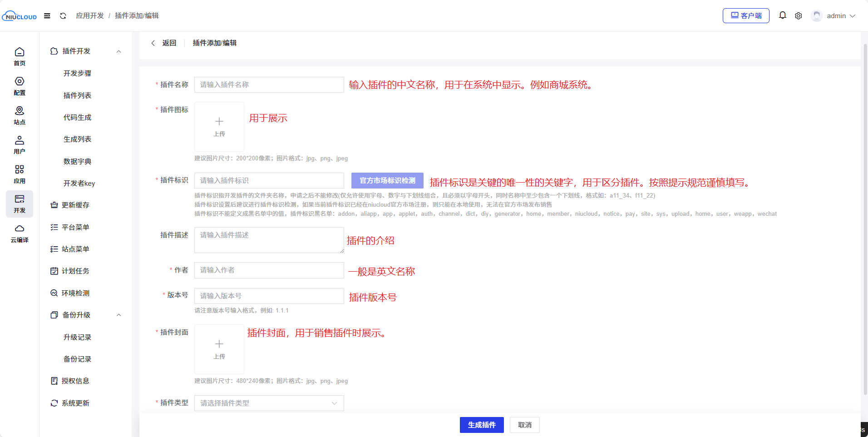Image resolution: width=868 pixels, height=437 pixels.
Task: Open 站点 site icon in sidebar
Action: click(x=20, y=115)
